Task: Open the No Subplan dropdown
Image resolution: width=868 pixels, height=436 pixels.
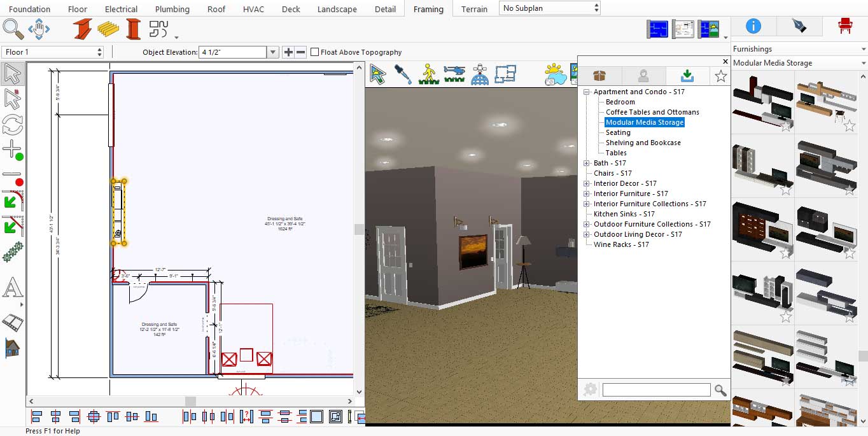Action: point(550,8)
